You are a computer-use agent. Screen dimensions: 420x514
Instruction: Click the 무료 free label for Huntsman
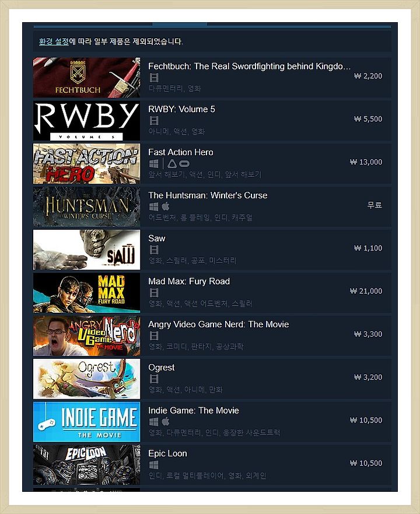pyautogui.click(x=374, y=205)
